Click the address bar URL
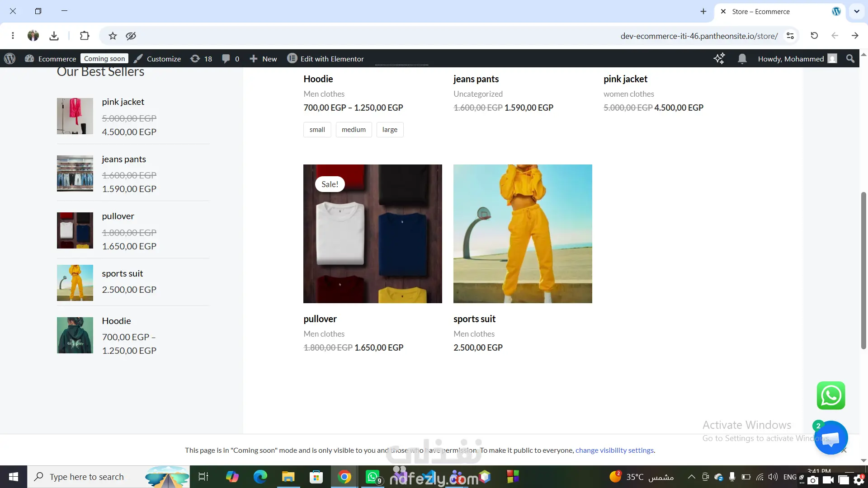The image size is (868, 488). pos(699,36)
